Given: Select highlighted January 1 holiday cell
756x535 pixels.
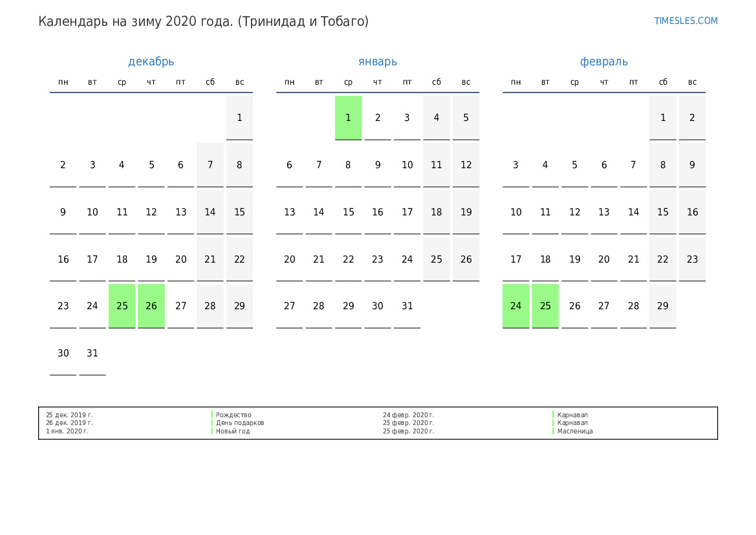Looking at the screenshot, I should pyautogui.click(x=348, y=118).
